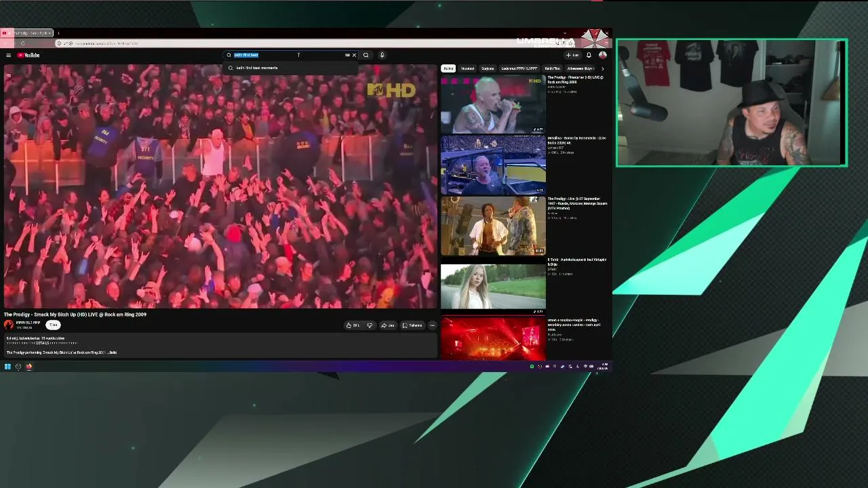Image resolution: width=868 pixels, height=488 pixels.
Task: Share the video with the Jaa button
Action: click(x=388, y=325)
